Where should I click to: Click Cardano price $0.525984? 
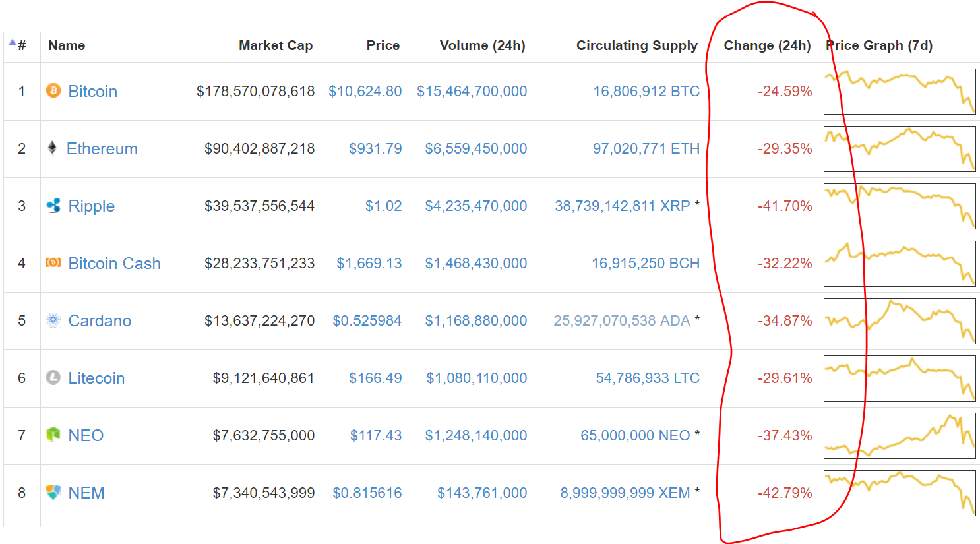(x=367, y=321)
